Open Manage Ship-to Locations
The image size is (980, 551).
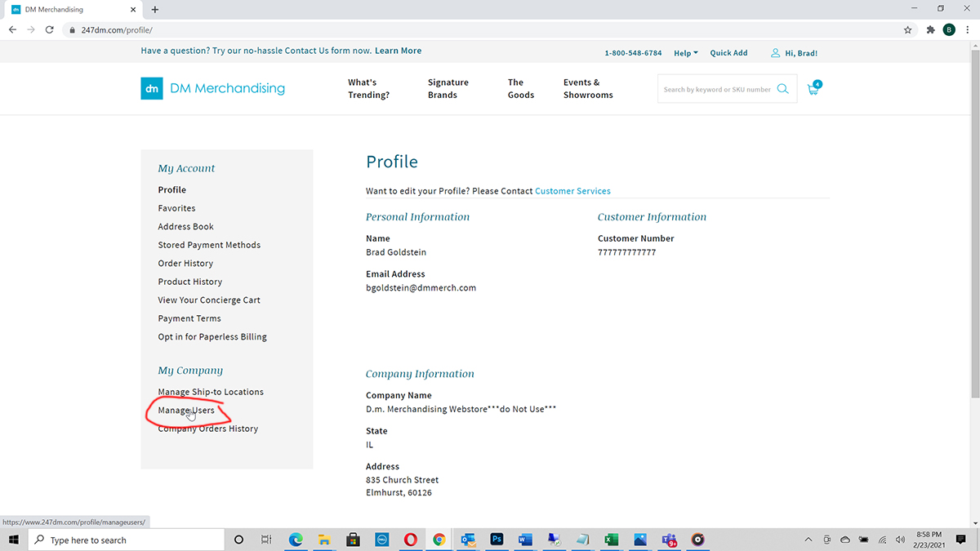211,392
